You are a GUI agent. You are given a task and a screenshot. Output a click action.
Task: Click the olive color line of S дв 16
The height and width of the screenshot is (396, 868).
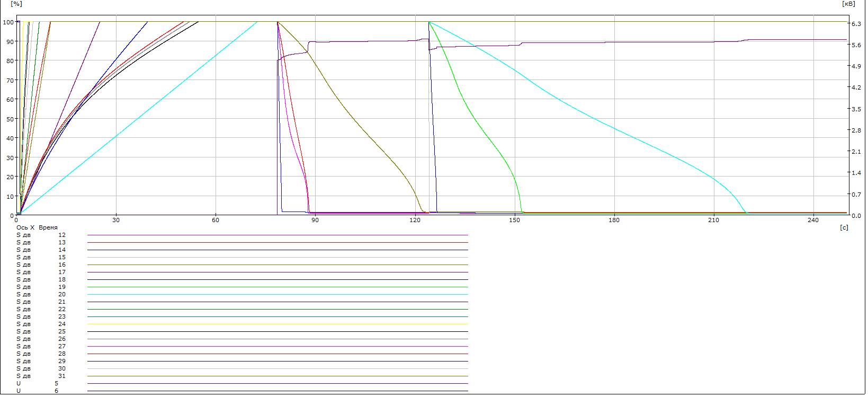278,265
